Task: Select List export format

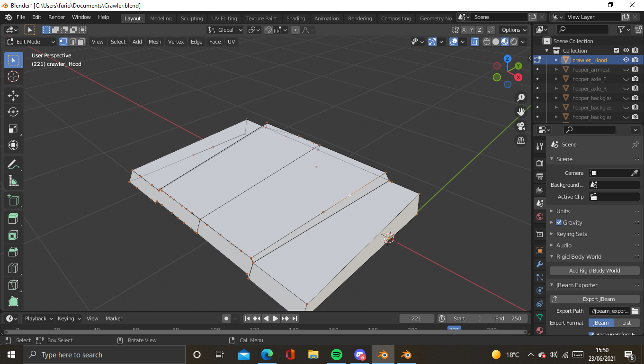Action: pos(626,323)
